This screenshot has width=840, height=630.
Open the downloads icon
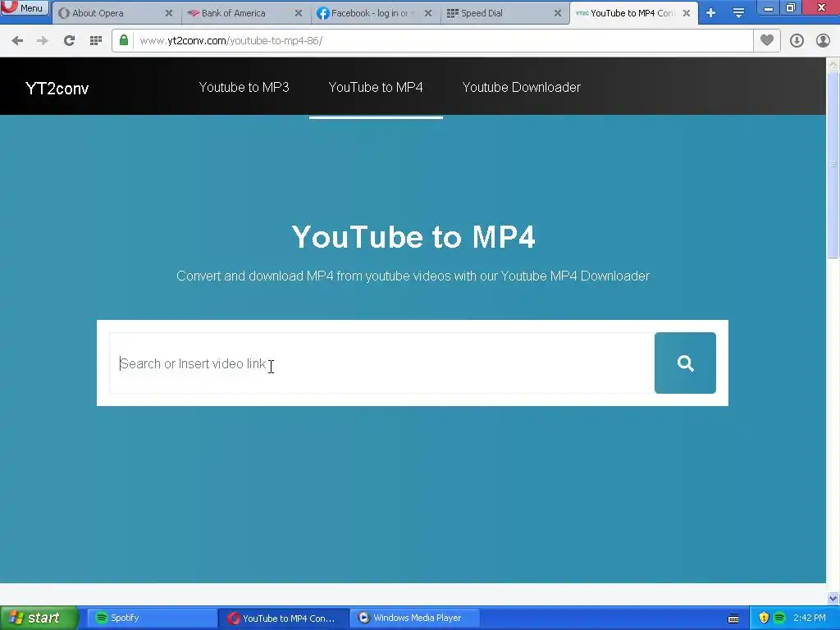[x=797, y=41]
